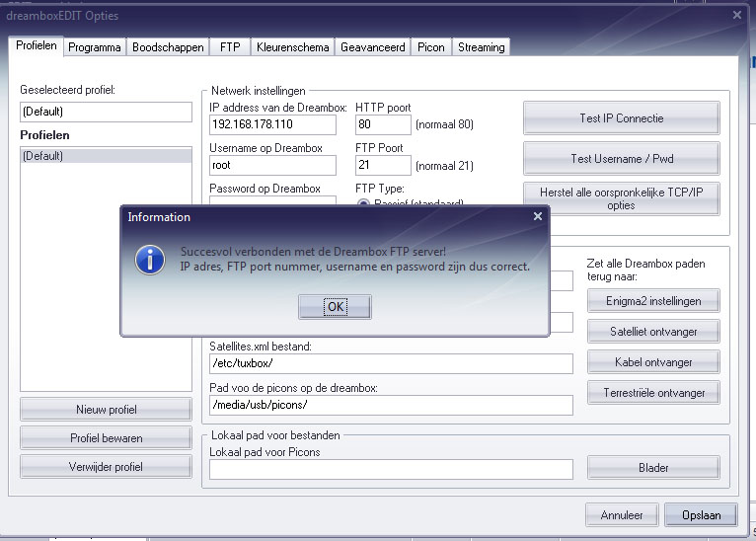Click Test Username / Pwd button
The width and height of the screenshot is (756, 541).
click(x=622, y=159)
